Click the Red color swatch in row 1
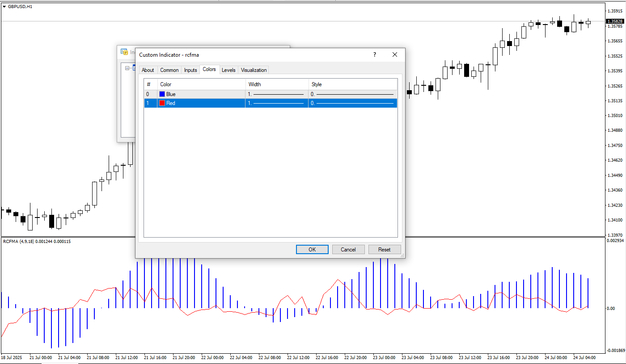Screen dimensions: 626x364 [162, 103]
